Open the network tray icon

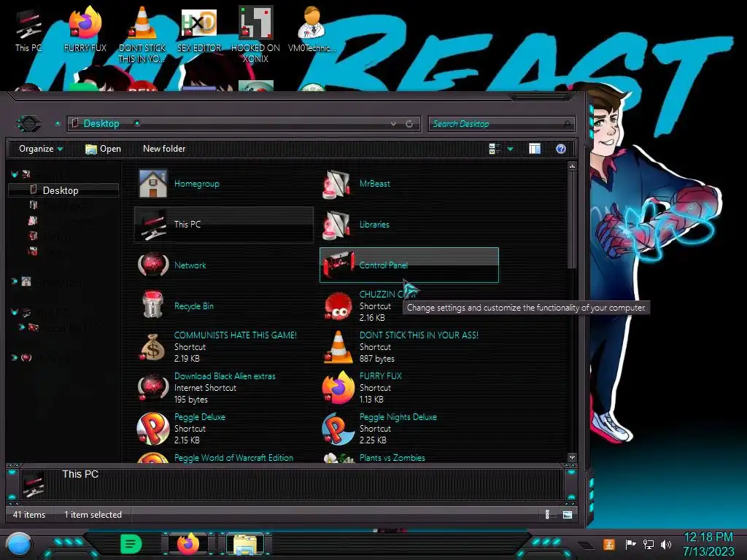[x=648, y=544]
